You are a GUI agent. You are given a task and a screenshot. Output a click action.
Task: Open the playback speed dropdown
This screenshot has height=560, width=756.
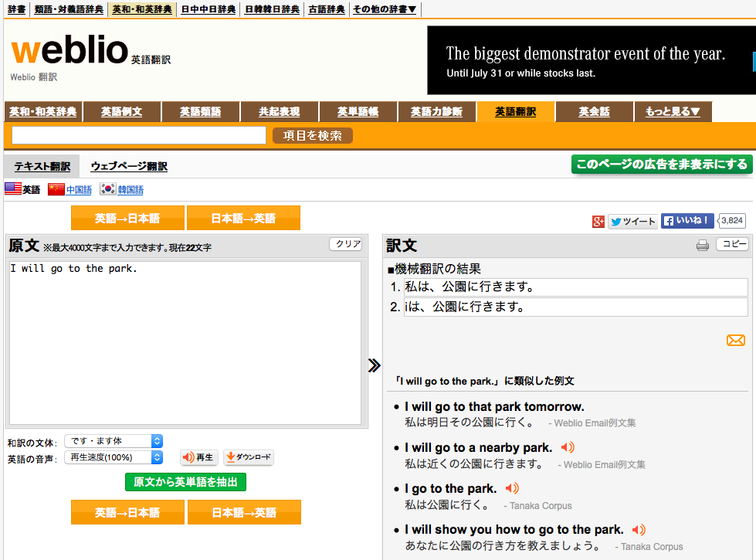[114, 457]
